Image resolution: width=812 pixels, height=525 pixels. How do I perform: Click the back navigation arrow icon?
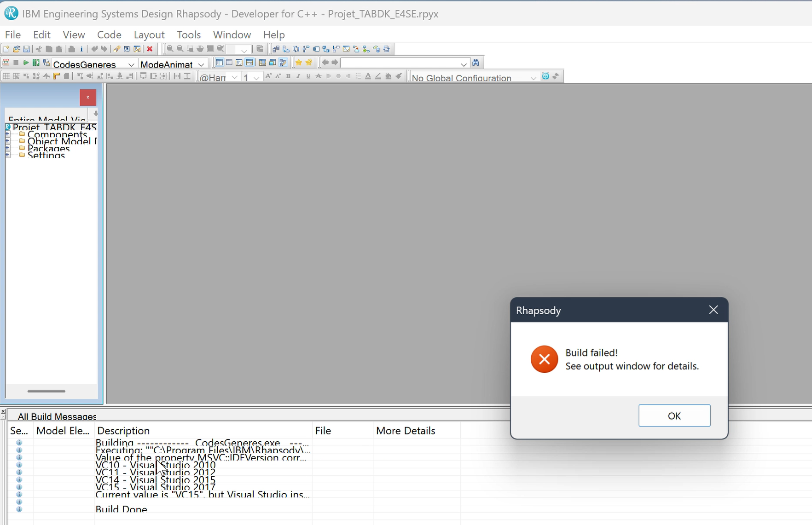pos(325,63)
